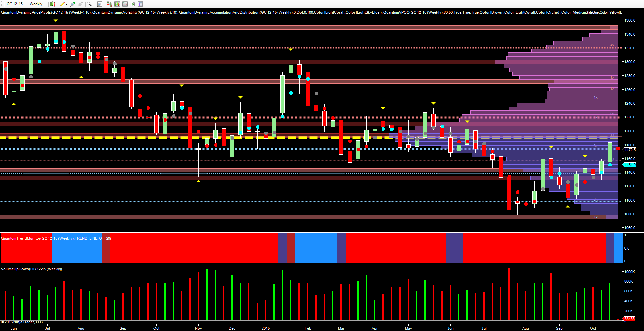
Task: Click the 1240.0 price axis label
Action: tap(630, 103)
